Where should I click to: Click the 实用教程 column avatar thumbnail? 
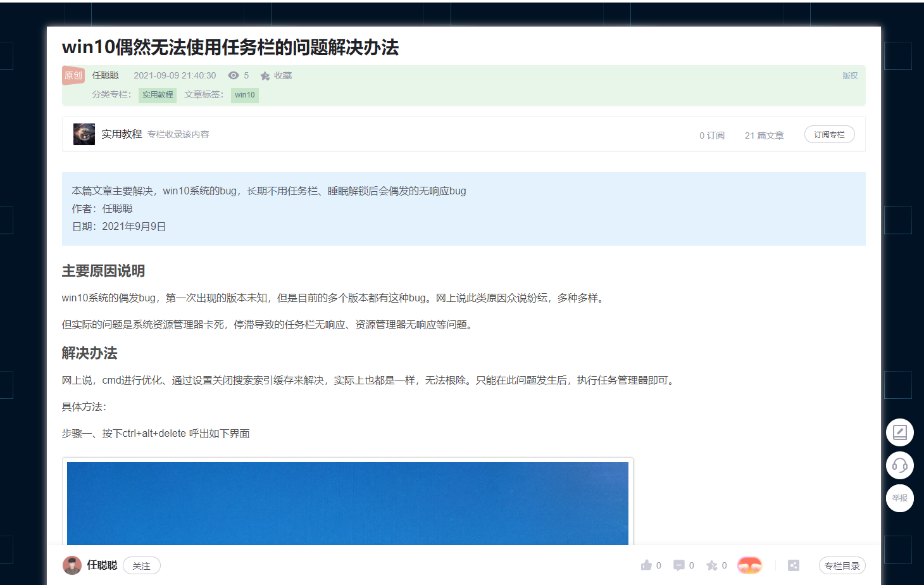(84, 134)
